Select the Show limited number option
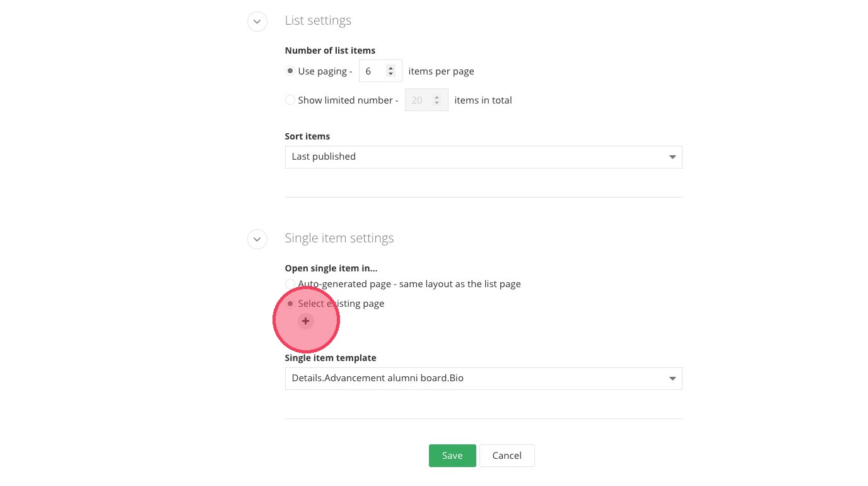The image size is (868, 486). coord(290,100)
